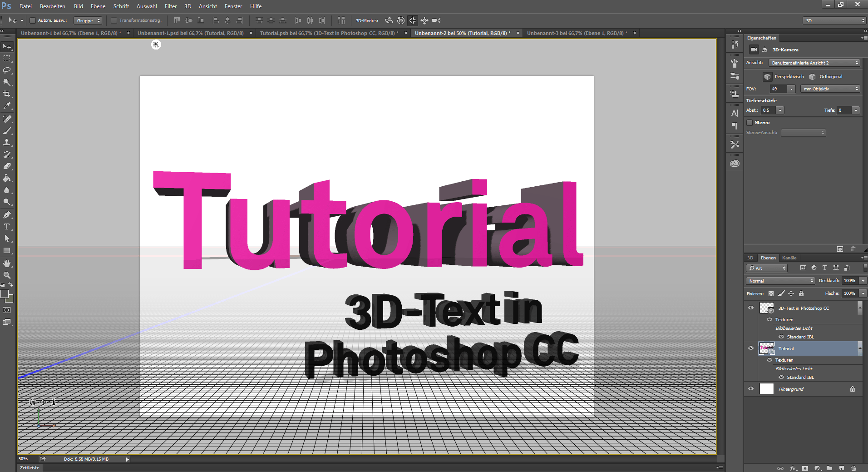This screenshot has height=472, width=868.
Task: Click the canvas light source widget
Action: pos(156,45)
